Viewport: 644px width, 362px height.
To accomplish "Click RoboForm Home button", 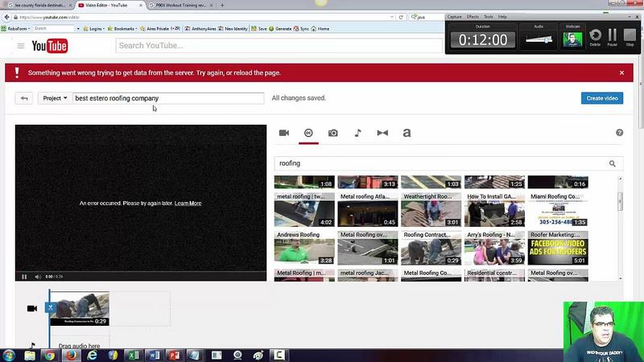I will [x=320, y=29].
